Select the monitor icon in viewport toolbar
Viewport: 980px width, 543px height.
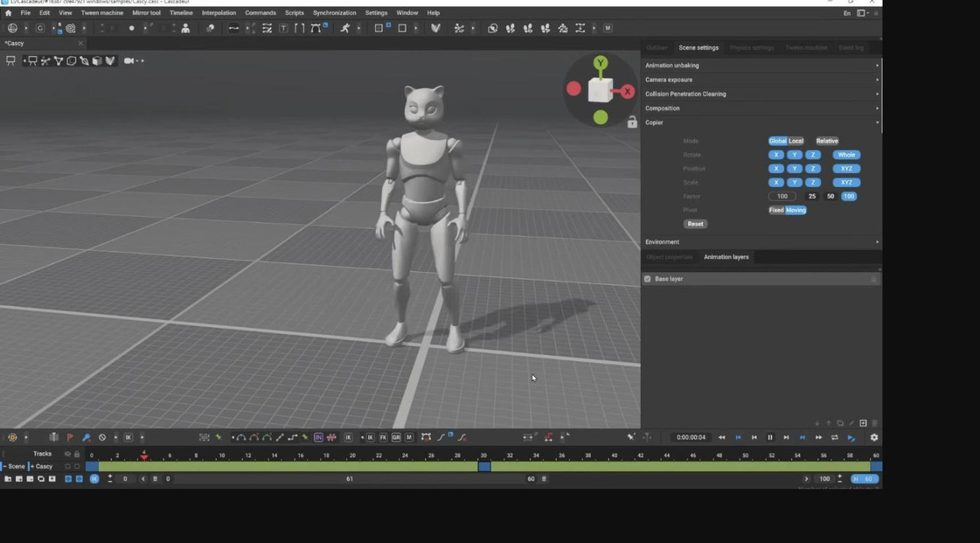11,61
